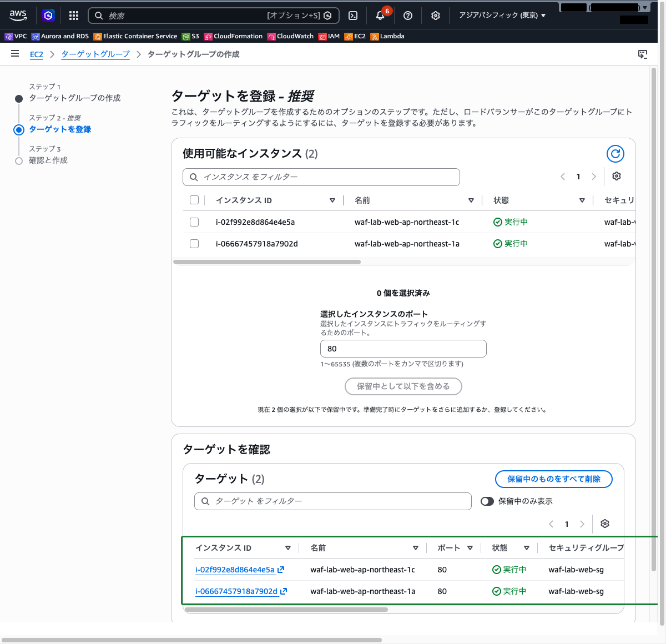Select all instances header checkbox
666x644 pixels.
[194, 200]
